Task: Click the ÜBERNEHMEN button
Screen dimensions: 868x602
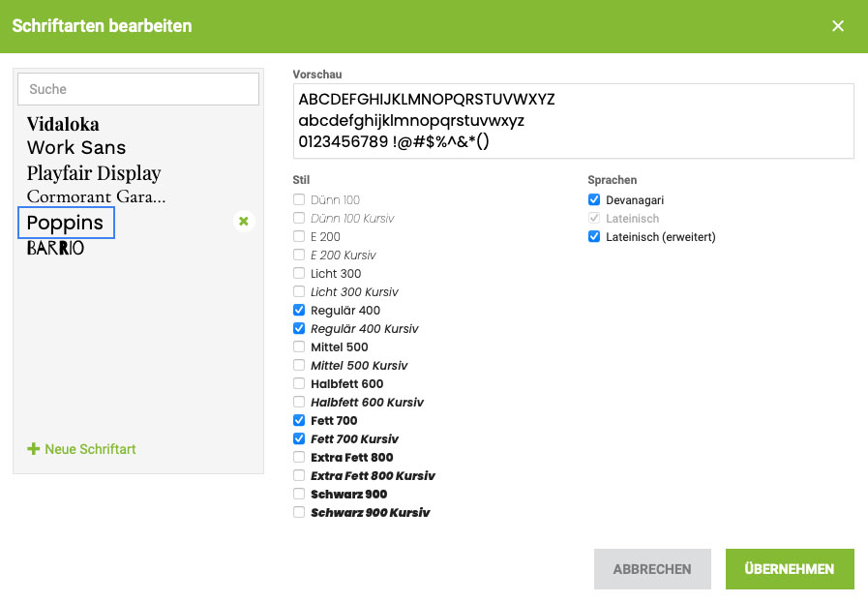Action: coord(790,569)
